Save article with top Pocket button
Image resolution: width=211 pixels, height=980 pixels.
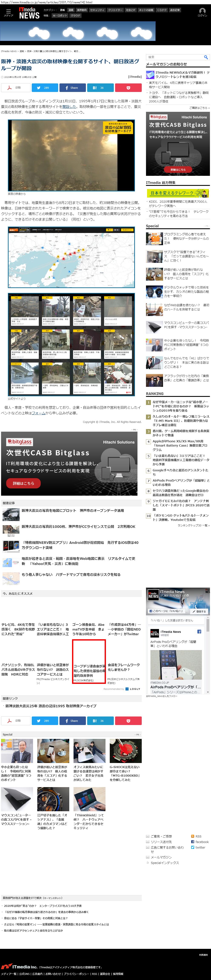[x=128, y=88]
